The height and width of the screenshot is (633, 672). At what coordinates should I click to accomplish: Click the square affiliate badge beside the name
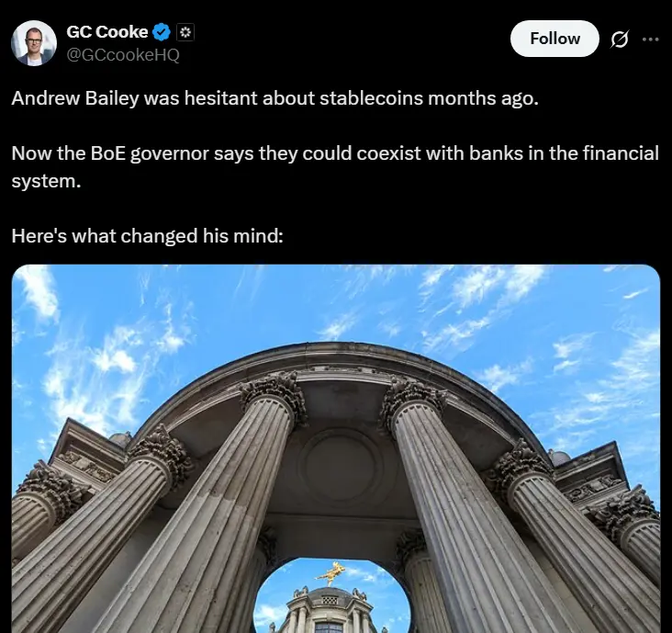(185, 32)
